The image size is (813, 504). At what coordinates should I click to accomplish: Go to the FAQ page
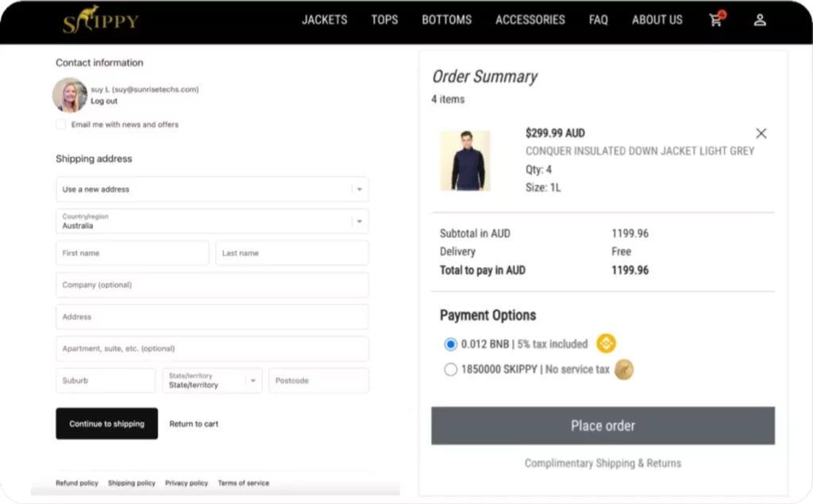(598, 20)
